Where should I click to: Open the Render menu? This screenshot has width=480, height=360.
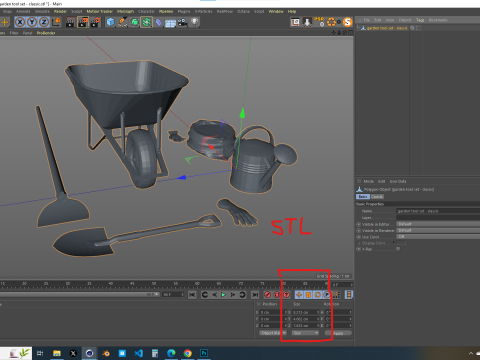click(60, 11)
